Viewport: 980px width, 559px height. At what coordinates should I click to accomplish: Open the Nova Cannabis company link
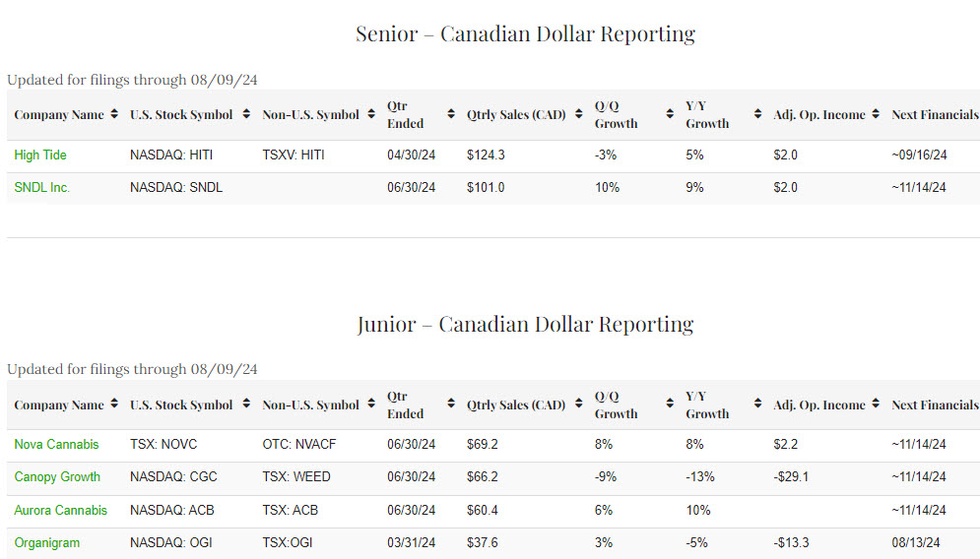[56, 445]
